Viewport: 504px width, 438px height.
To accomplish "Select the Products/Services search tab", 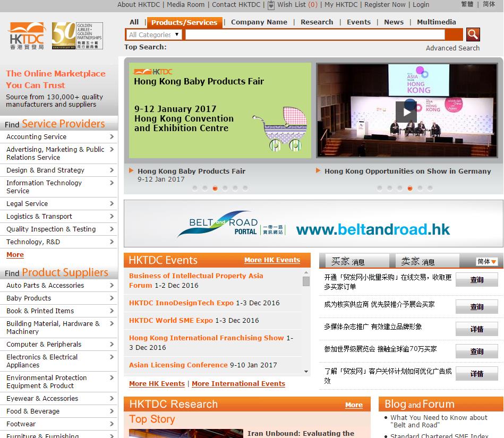I will coord(184,22).
